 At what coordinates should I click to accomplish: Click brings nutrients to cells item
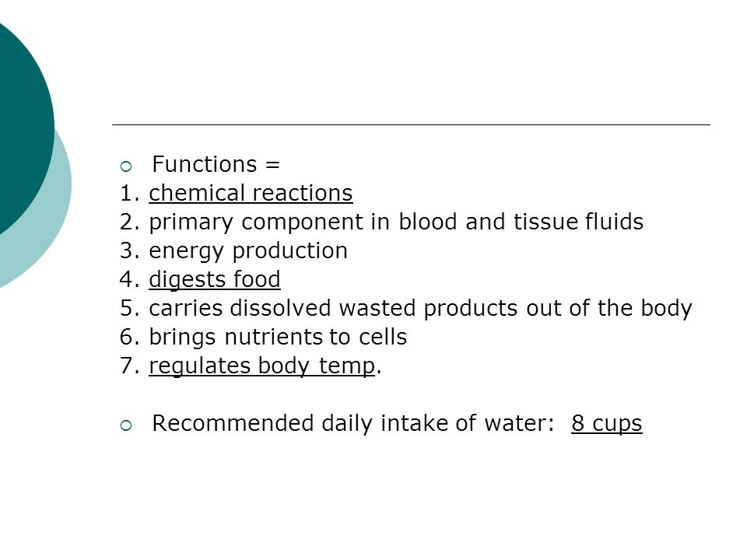(x=264, y=337)
